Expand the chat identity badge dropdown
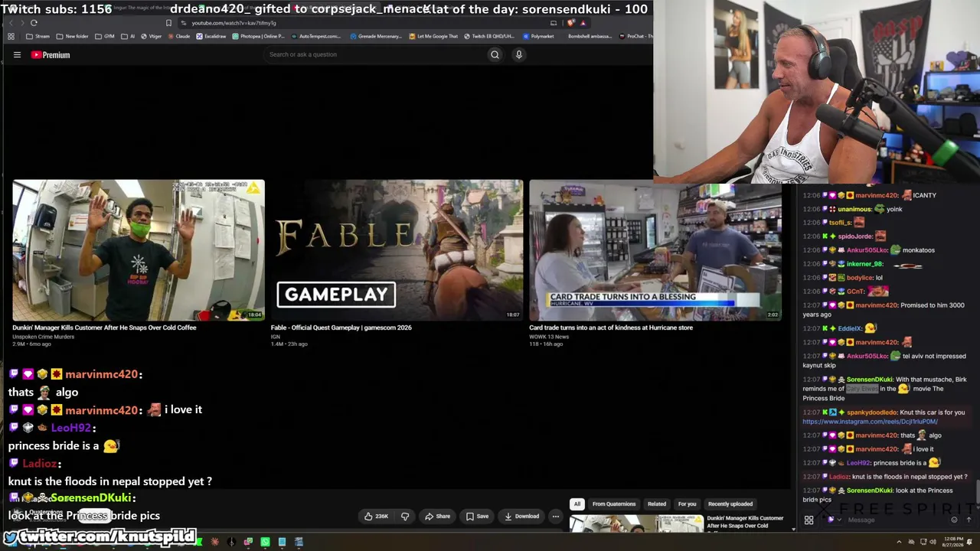The image size is (980, 551). 834,520
